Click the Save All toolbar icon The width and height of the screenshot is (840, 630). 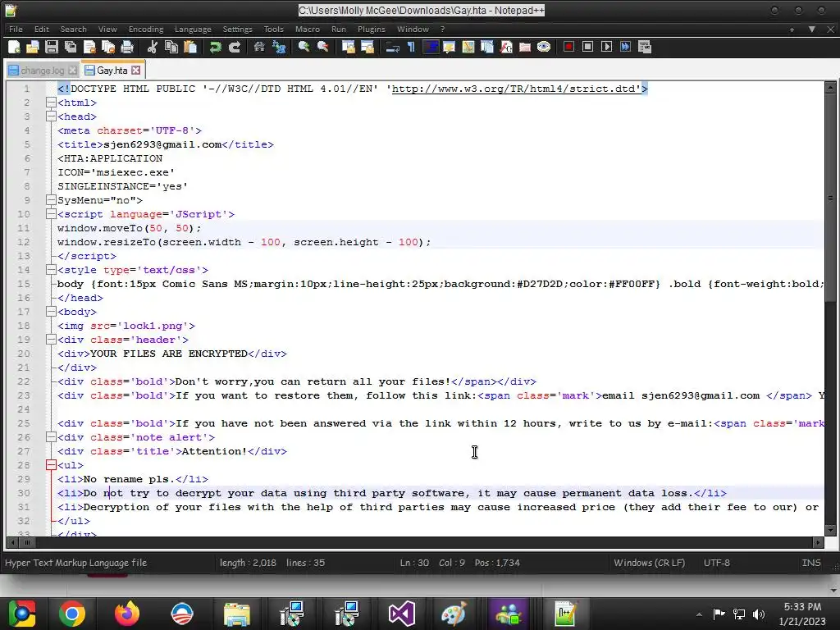coord(71,47)
